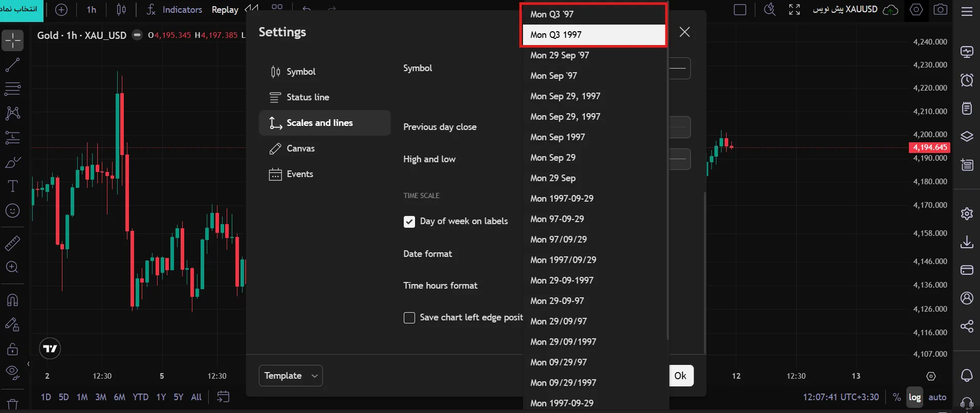Viewport: 980px width, 413px height.
Task: Click the camera snapshot icon
Action: click(x=941, y=10)
